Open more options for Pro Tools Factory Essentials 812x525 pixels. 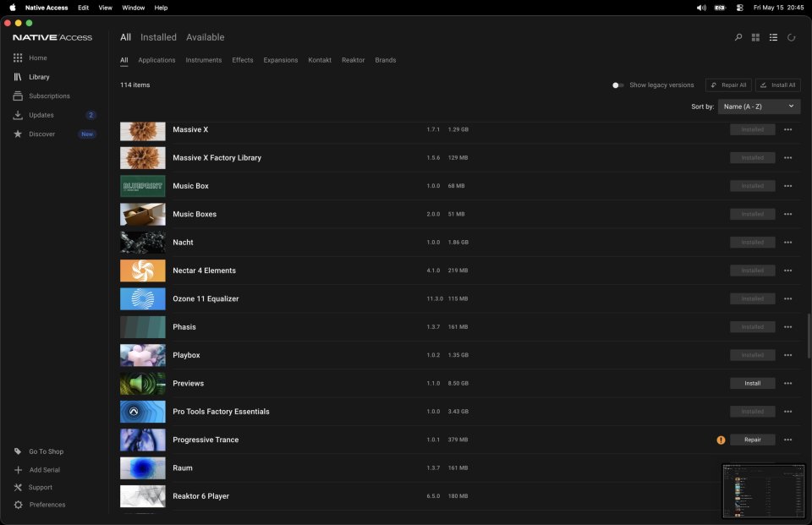(787, 412)
